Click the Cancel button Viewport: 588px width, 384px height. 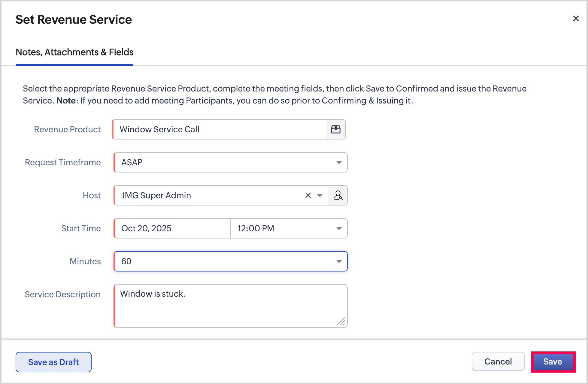[x=498, y=361]
